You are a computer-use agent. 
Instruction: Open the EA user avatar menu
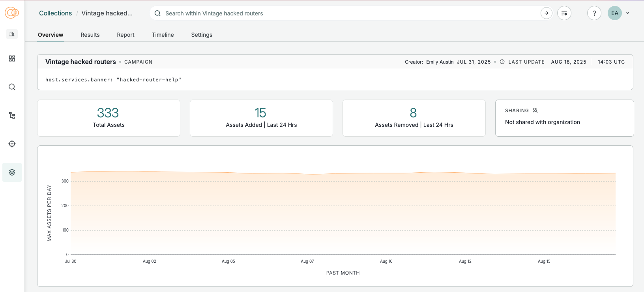[614, 13]
